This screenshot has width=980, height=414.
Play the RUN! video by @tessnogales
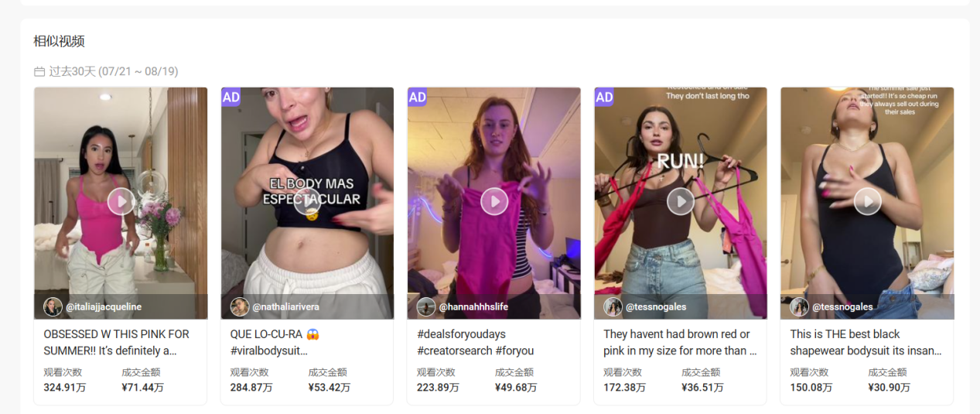click(681, 201)
